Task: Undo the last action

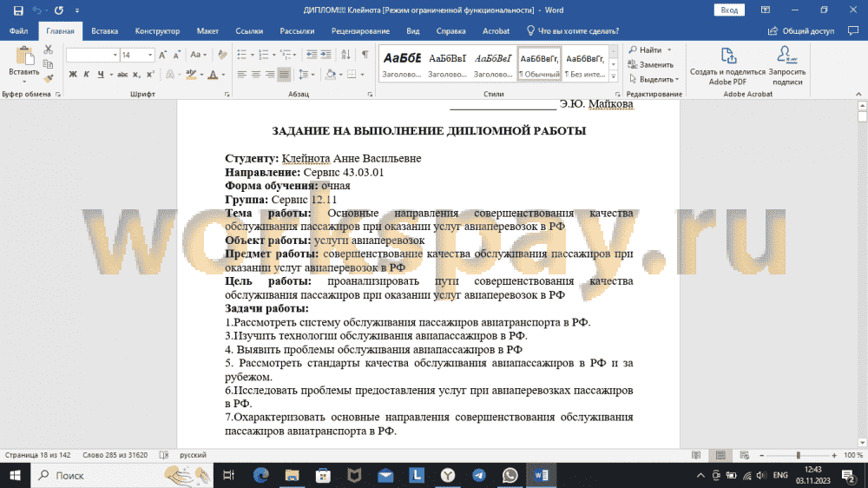Action: (x=36, y=10)
